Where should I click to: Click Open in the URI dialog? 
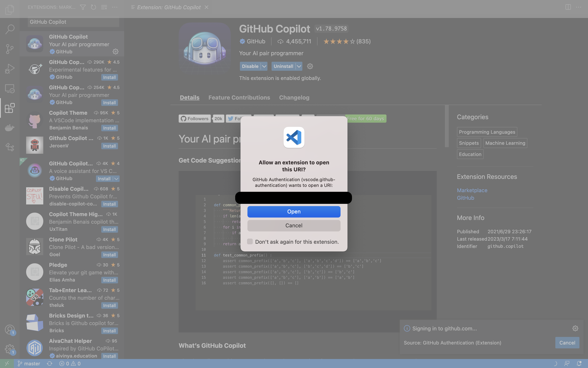(294, 212)
